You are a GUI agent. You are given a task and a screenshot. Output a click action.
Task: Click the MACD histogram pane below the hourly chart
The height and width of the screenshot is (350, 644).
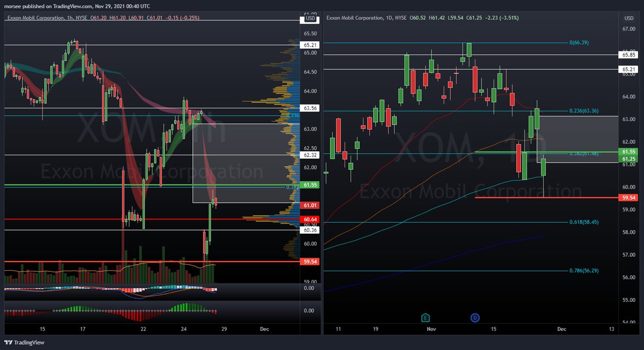pos(134,310)
